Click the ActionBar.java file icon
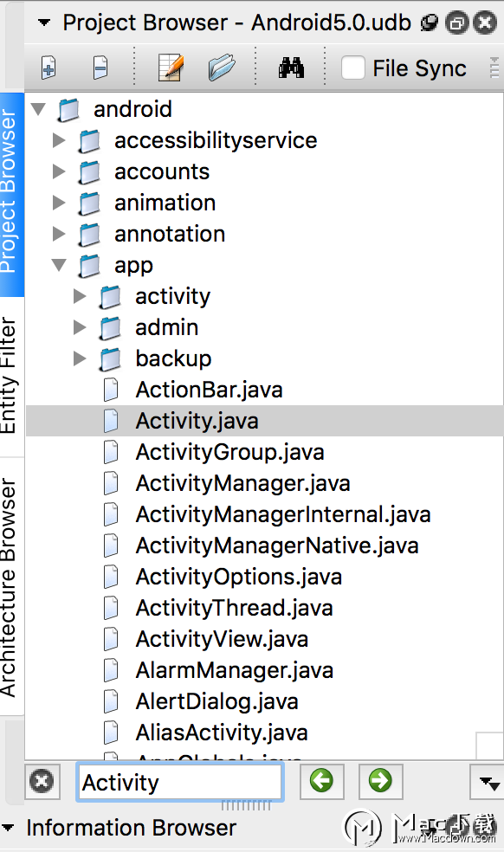The image size is (504, 852). [x=111, y=390]
